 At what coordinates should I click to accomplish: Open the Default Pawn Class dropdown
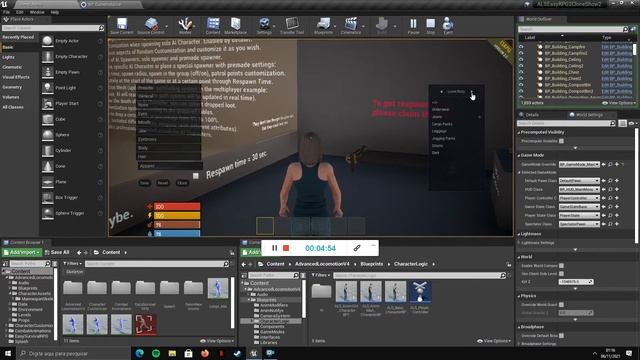point(579,181)
